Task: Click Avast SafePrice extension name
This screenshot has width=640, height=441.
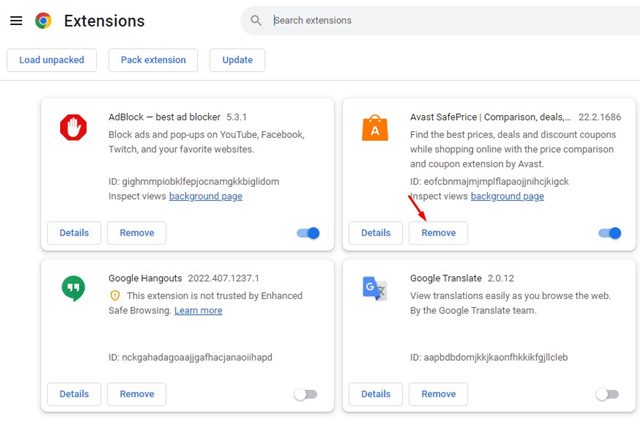Action: (490, 117)
